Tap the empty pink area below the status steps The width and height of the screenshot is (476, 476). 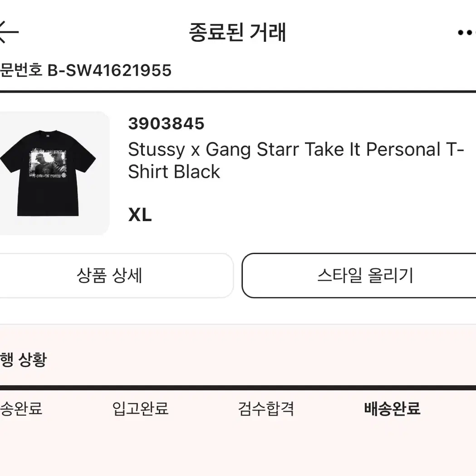pos(238,449)
